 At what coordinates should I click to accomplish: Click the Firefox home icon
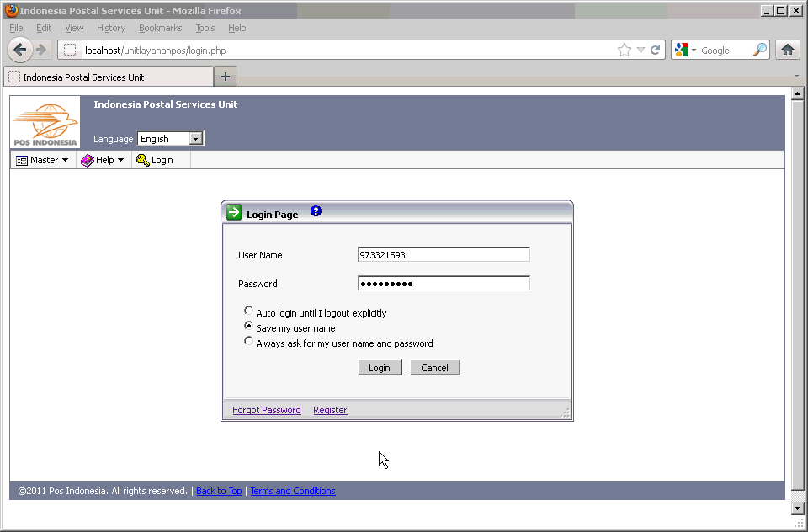point(787,50)
